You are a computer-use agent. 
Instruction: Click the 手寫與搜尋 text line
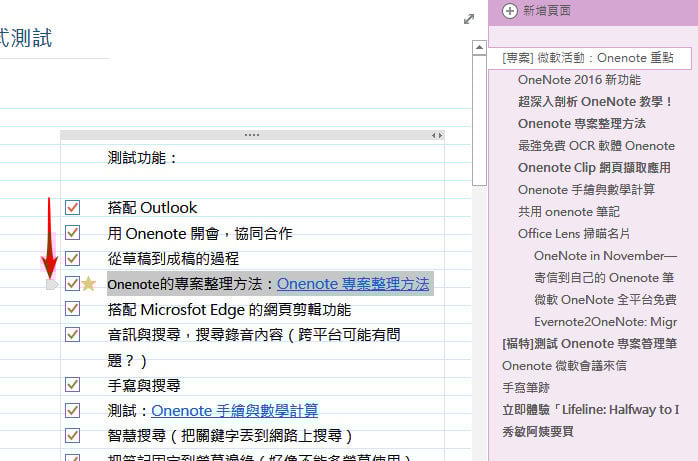point(144,385)
